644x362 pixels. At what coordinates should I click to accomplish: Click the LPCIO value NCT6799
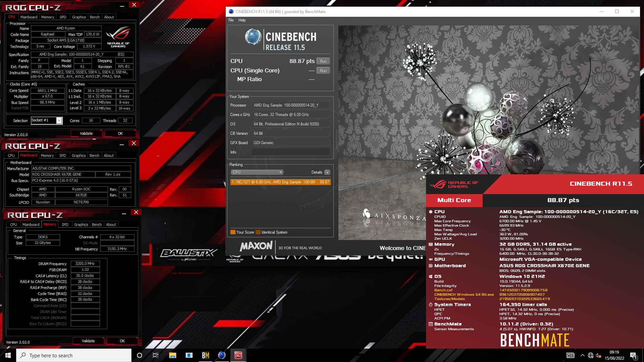click(x=82, y=202)
